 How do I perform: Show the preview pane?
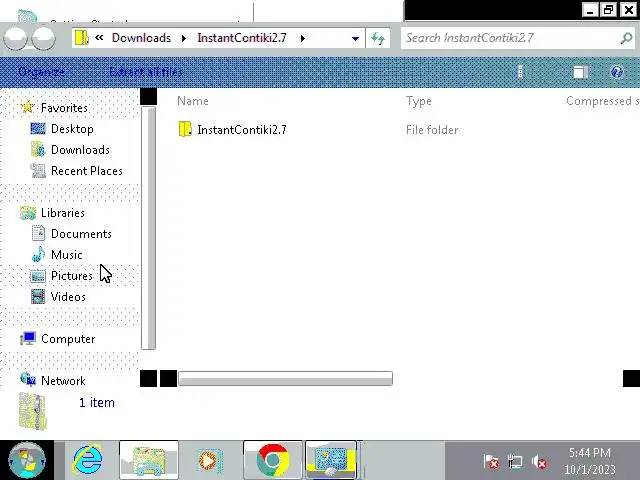click(580, 72)
